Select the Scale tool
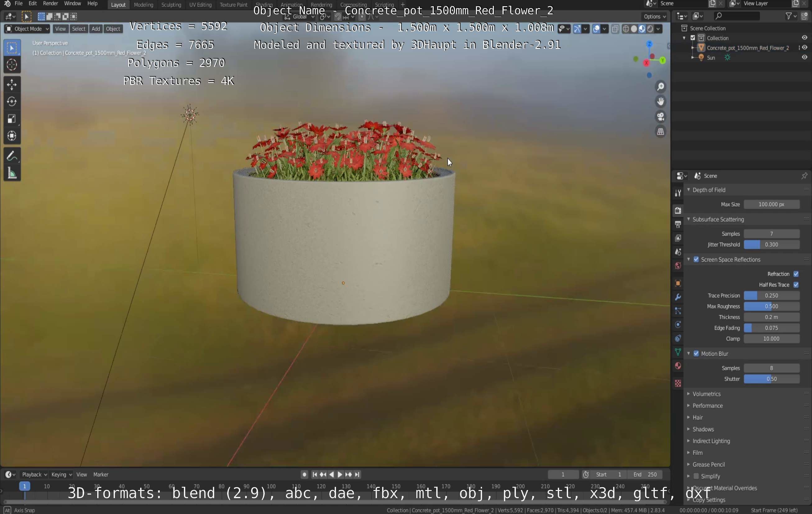The height and width of the screenshot is (514, 812). point(12,119)
